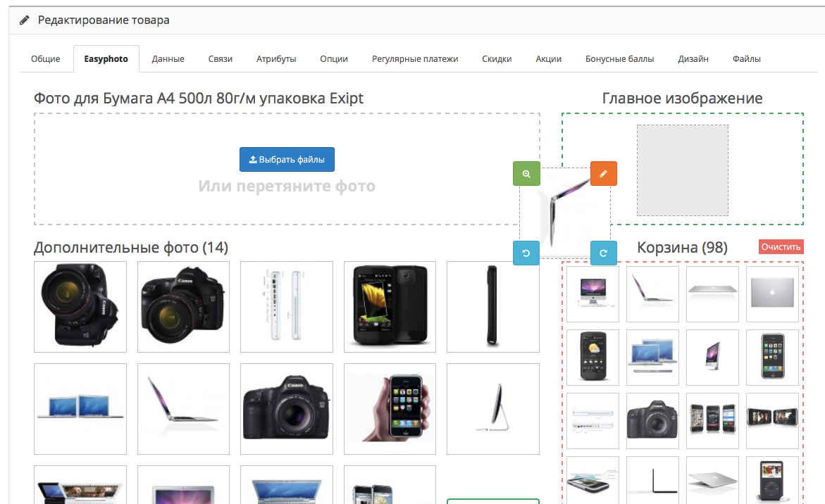825x504 pixels.
Task: Select the Акции tab
Action: [x=548, y=59]
